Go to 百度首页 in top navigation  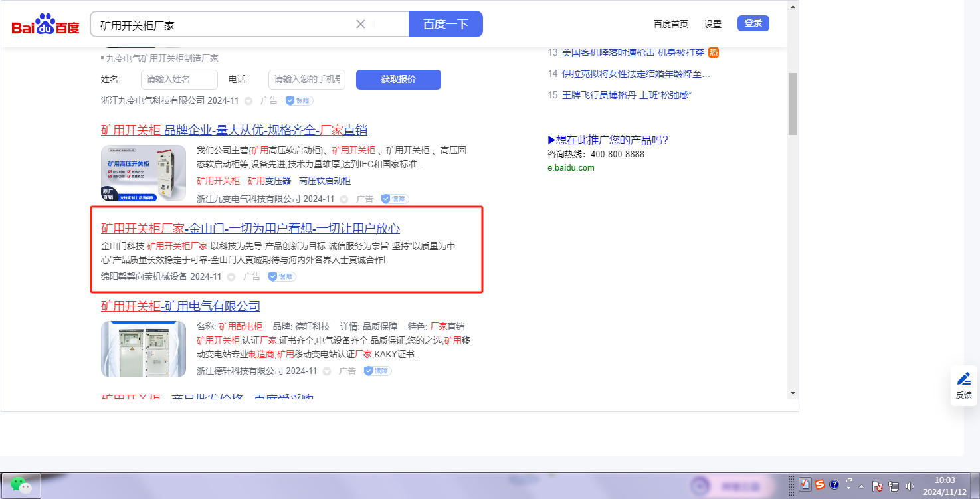pos(670,24)
